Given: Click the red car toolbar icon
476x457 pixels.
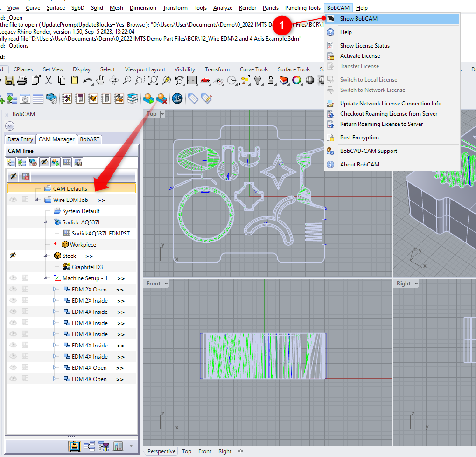Looking at the screenshot, I should pyautogui.click(x=205, y=80).
